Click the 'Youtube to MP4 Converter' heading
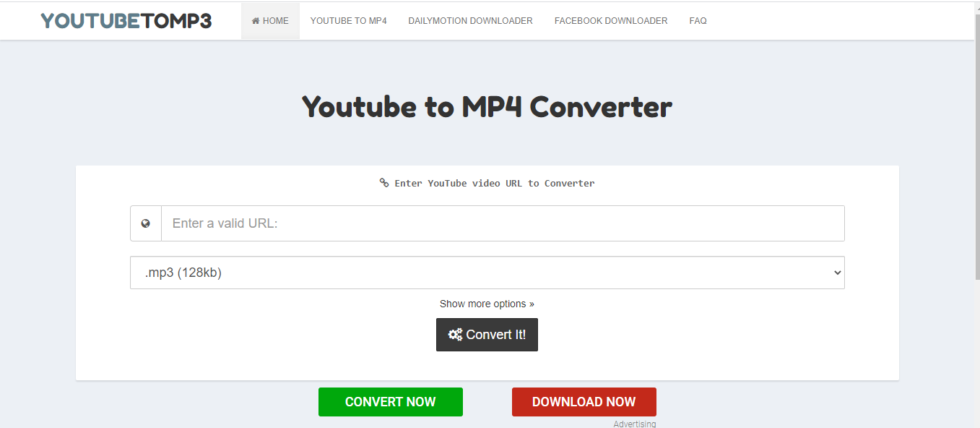Screen dimensions: 980x428 pyautogui.click(x=487, y=106)
